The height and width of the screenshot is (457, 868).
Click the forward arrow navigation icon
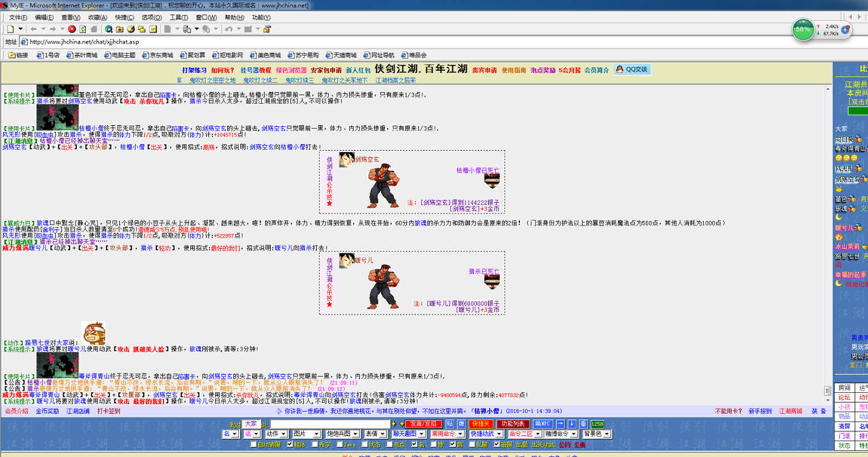coord(53,29)
